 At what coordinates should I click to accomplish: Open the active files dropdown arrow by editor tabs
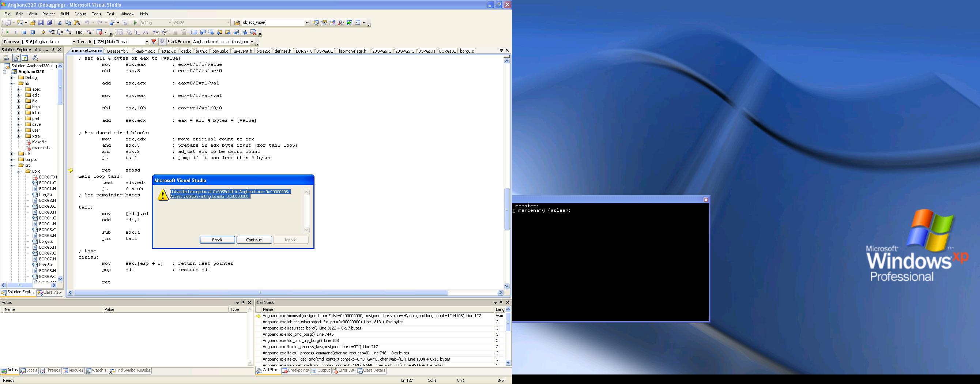[501, 50]
